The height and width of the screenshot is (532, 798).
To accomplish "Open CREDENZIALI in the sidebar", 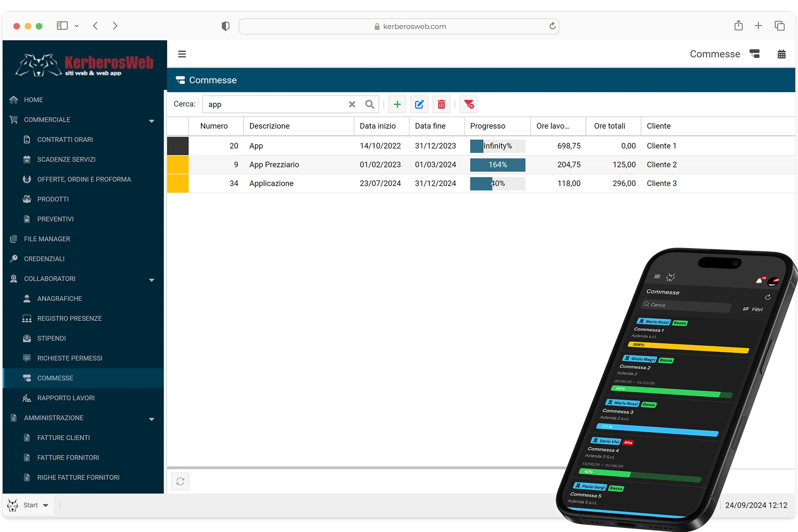I will coord(83,259).
